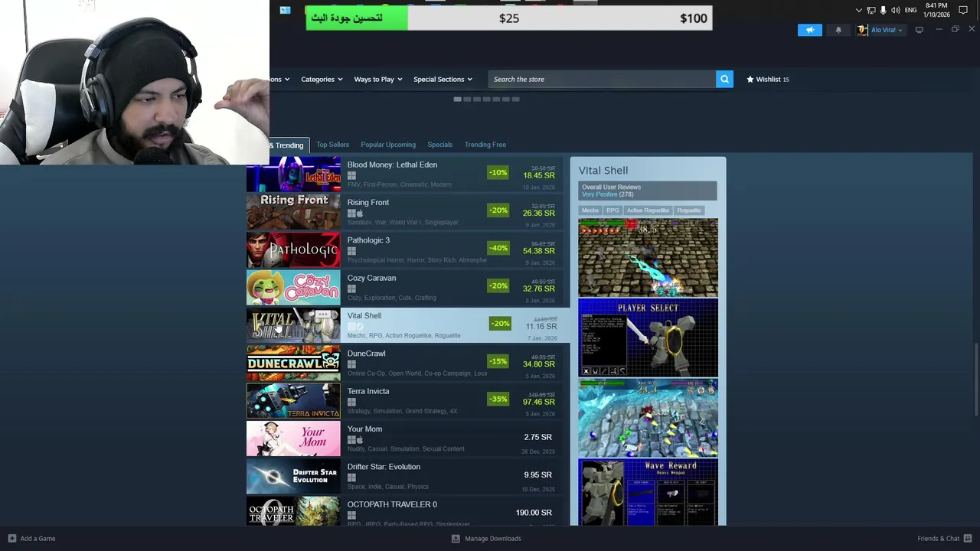This screenshot has width=980, height=551.
Task: Click the Windows icon under Terra Invicta
Action: pyautogui.click(x=351, y=402)
